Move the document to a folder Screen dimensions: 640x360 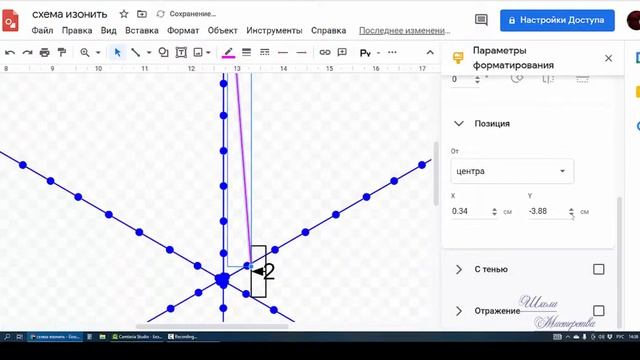(142, 14)
